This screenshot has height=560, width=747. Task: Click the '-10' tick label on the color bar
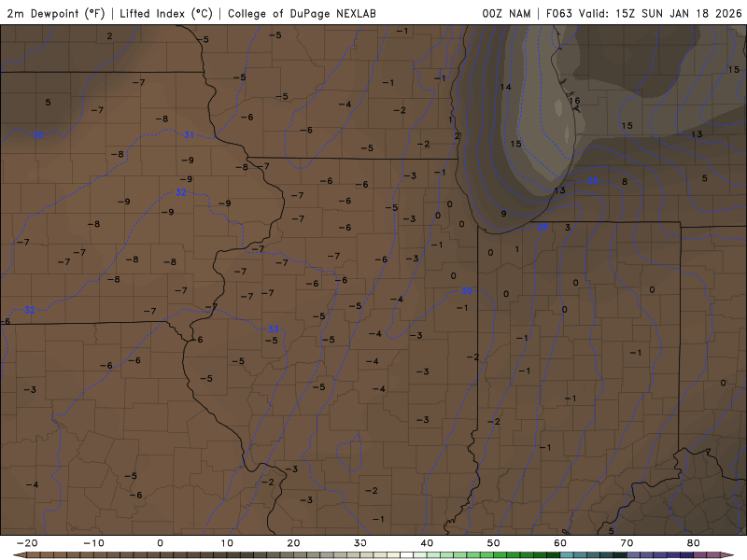tap(93, 543)
